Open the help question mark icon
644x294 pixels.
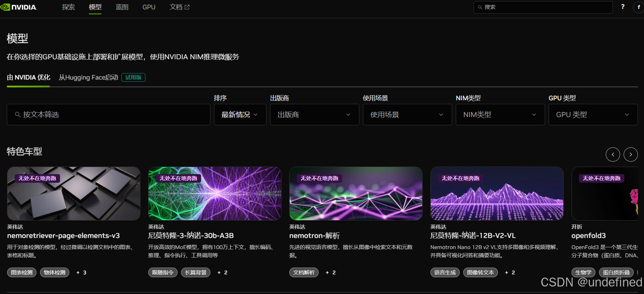pyautogui.click(x=623, y=7)
